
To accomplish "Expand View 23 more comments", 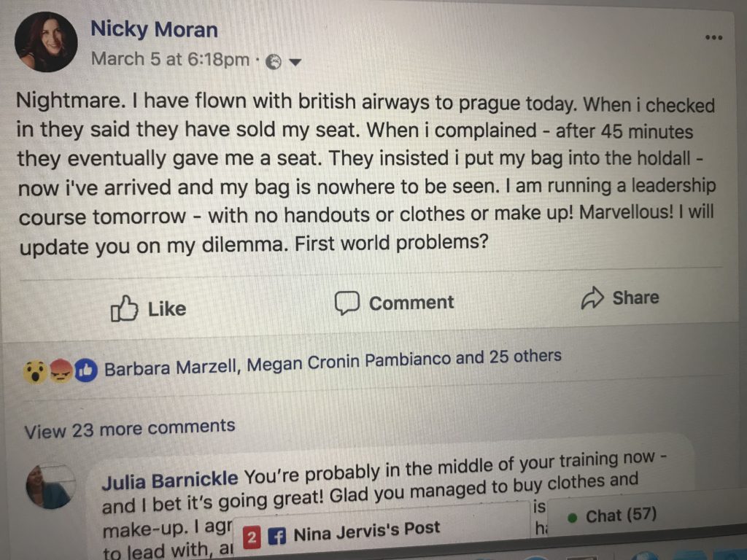I will click(130, 428).
